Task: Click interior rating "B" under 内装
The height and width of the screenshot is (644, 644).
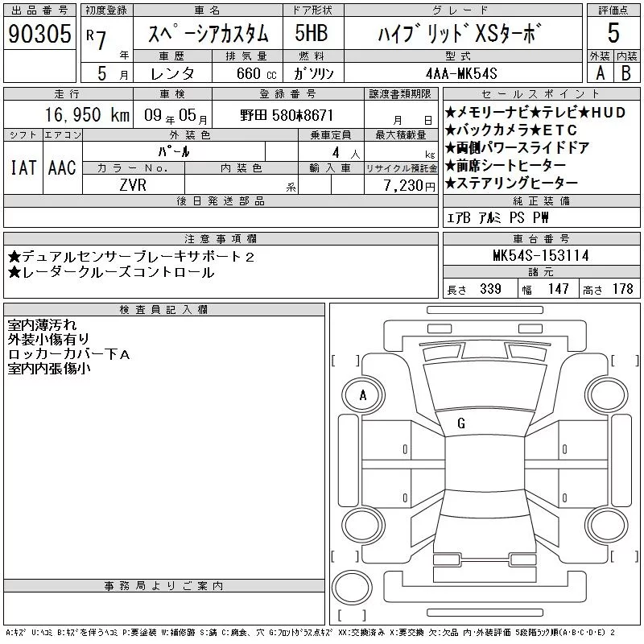Action: (626, 73)
